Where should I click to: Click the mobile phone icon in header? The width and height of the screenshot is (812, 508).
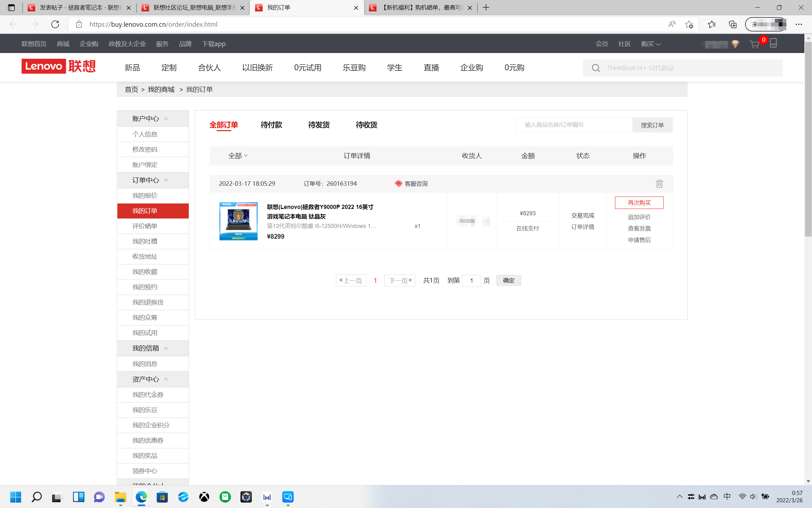click(773, 43)
